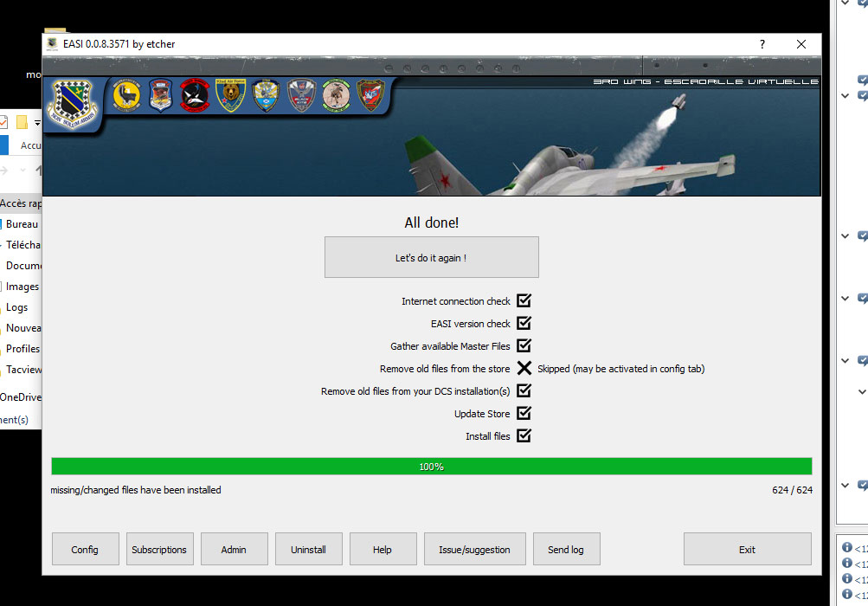This screenshot has width=868, height=606.
Task: Click the X mark beside Remove old store files
Action: [x=524, y=369]
